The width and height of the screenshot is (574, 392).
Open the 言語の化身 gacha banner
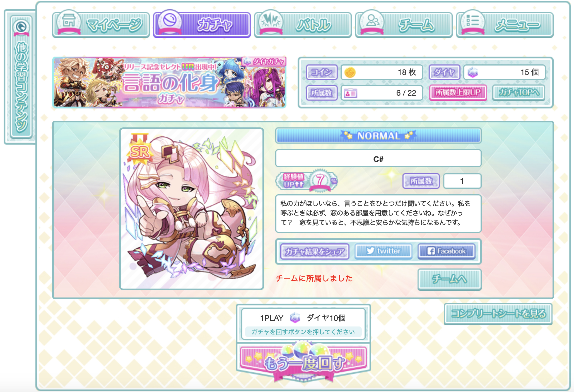169,82
